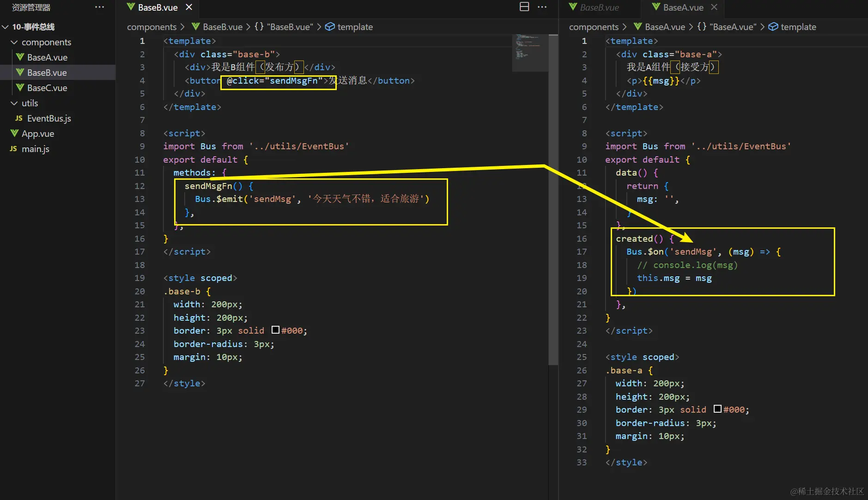868x500 pixels.
Task: Click 'data()' function in BaseA.vue
Action: click(x=631, y=172)
